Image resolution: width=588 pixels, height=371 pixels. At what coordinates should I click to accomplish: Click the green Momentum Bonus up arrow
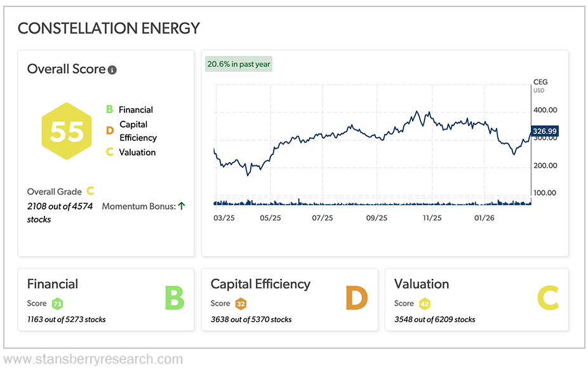(181, 206)
